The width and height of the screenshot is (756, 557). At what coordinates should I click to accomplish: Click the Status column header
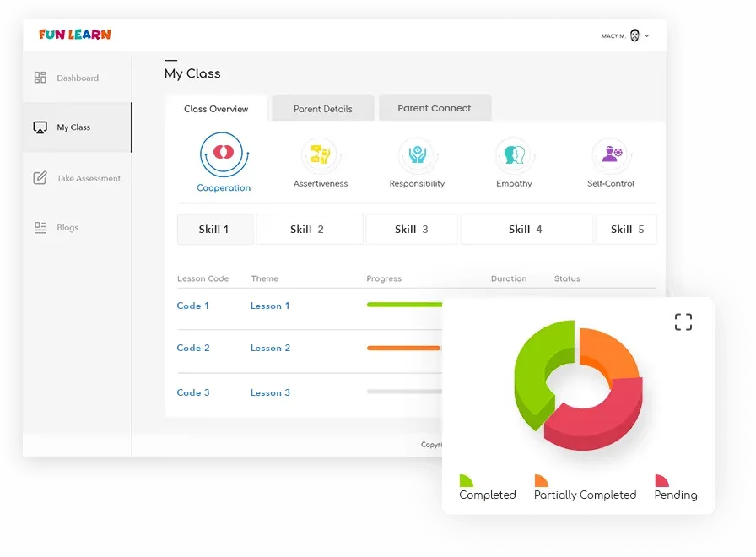(x=567, y=278)
